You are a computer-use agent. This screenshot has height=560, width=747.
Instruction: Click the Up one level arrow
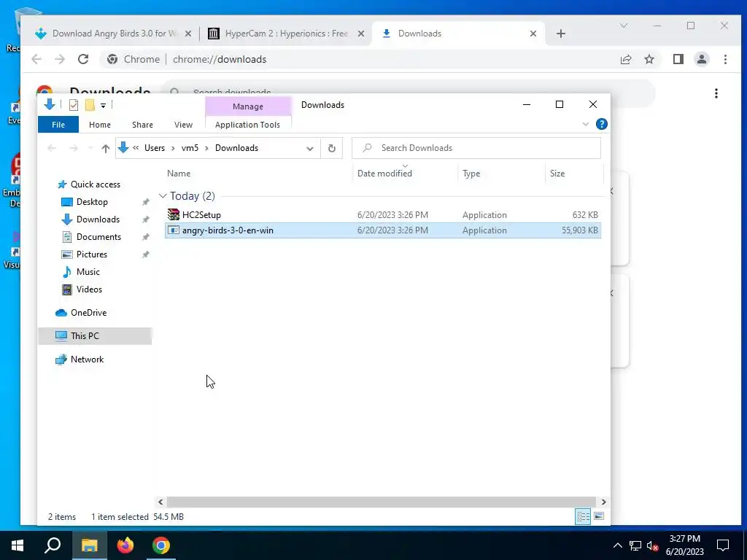click(106, 148)
